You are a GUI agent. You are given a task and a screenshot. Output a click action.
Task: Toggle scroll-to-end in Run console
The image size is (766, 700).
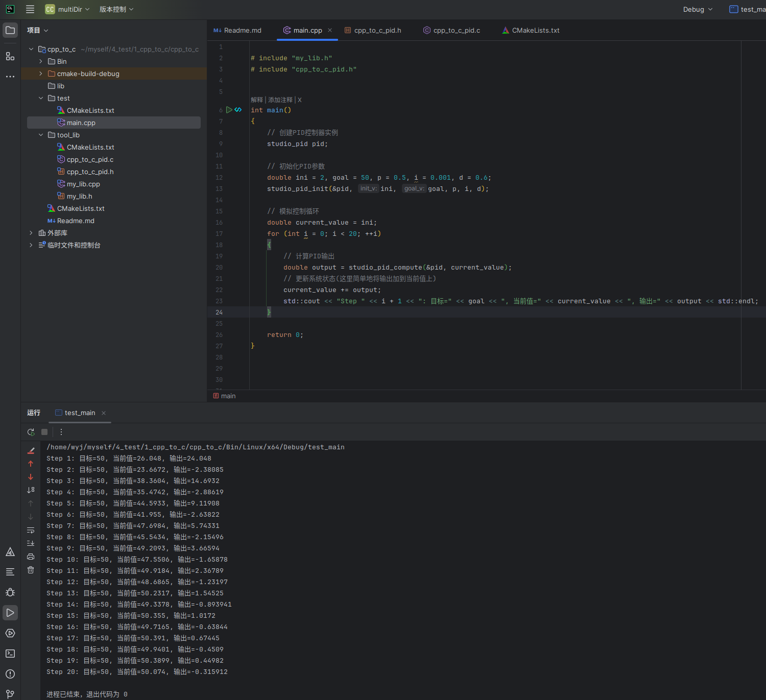pyautogui.click(x=31, y=543)
